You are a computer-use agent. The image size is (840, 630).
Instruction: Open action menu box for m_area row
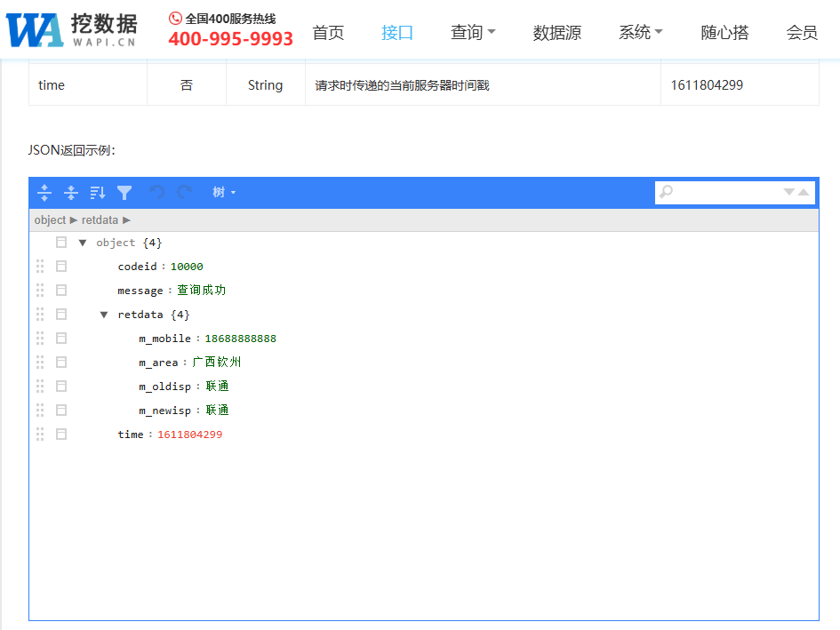[61, 363]
